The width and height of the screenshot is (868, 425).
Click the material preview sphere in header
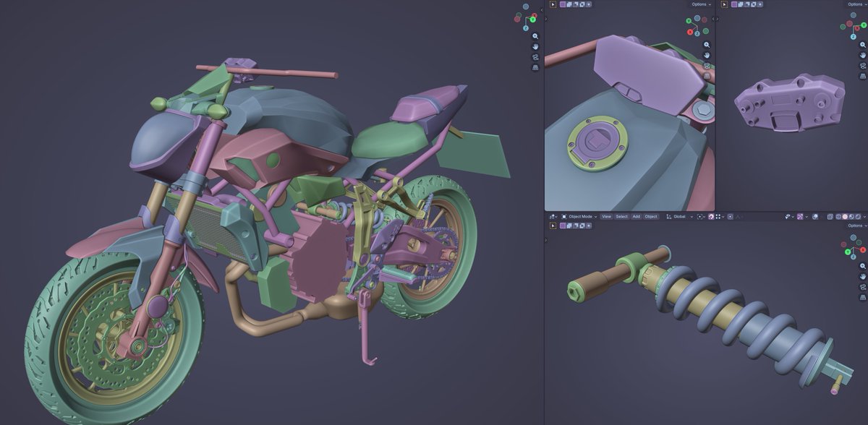851,216
